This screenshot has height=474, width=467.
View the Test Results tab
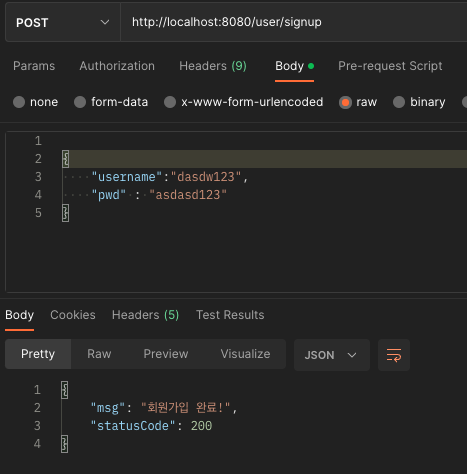[230, 315]
